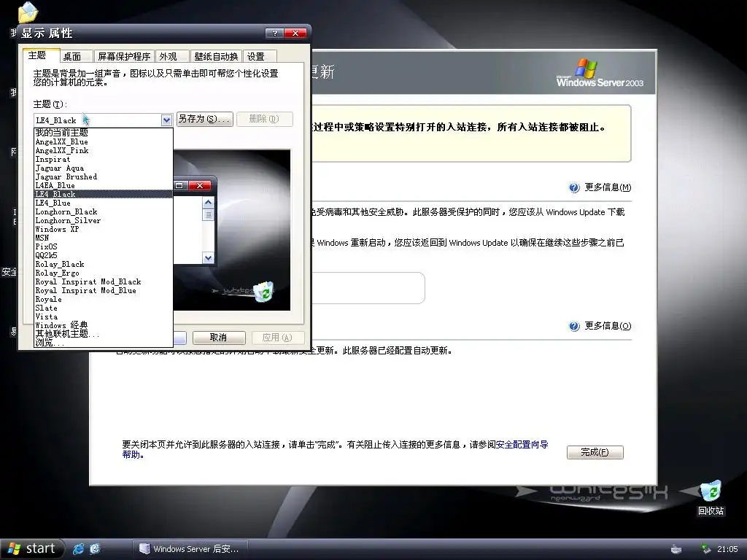The height and width of the screenshot is (560, 747).
Task: Open the 安全配置向导 link
Action: click(x=522, y=445)
